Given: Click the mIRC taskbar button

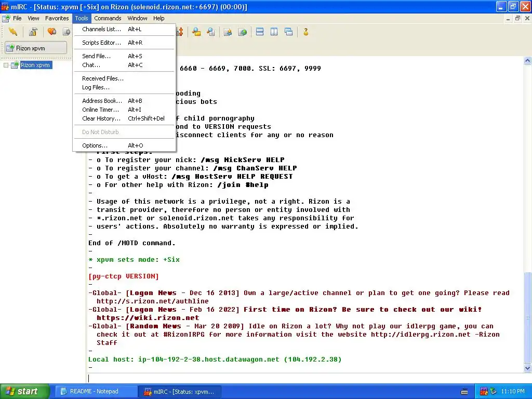Looking at the screenshot, I should pos(180,392).
